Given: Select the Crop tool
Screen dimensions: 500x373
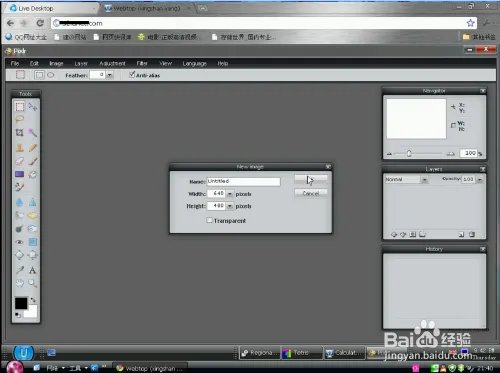Looking at the screenshot, I should pyautogui.click(x=20, y=133).
